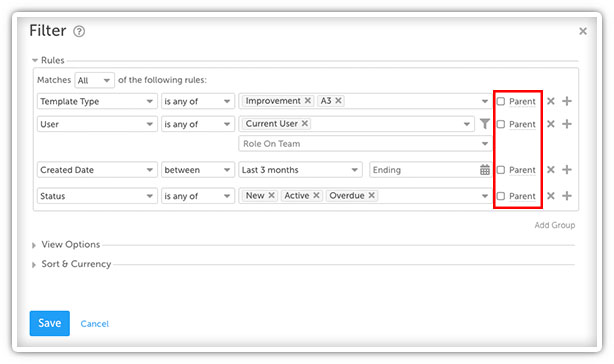Remove the A3 tag
This screenshot has width=614, height=364.
pos(338,101)
